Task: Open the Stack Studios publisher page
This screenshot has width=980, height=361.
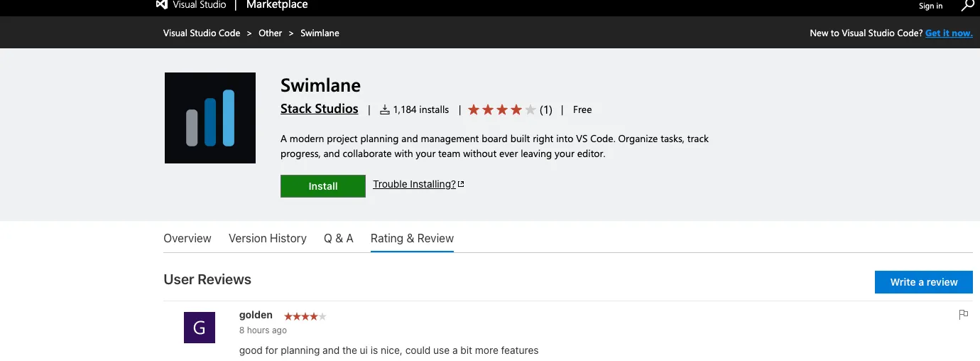Action: [x=320, y=109]
